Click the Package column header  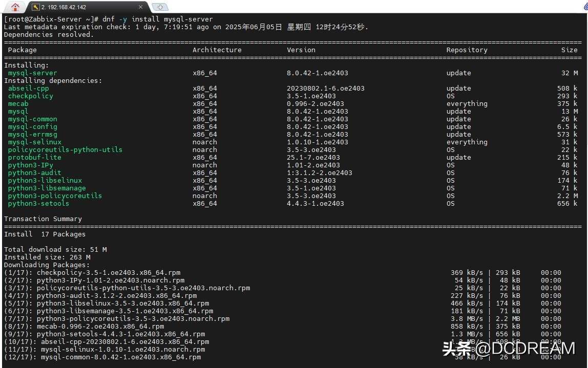pyautogui.click(x=23, y=50)
